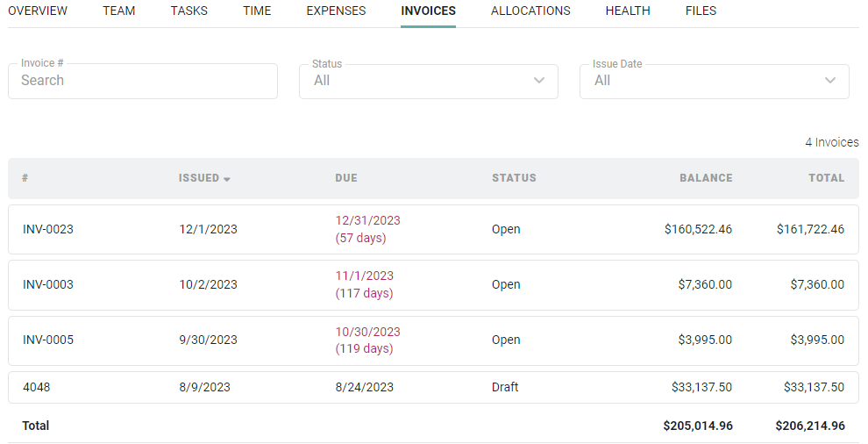Open invoice INV-0003 row
Image resolution: width=868 pixels, height=444 pixels.
pyautogui.click(x=433, y=285)
